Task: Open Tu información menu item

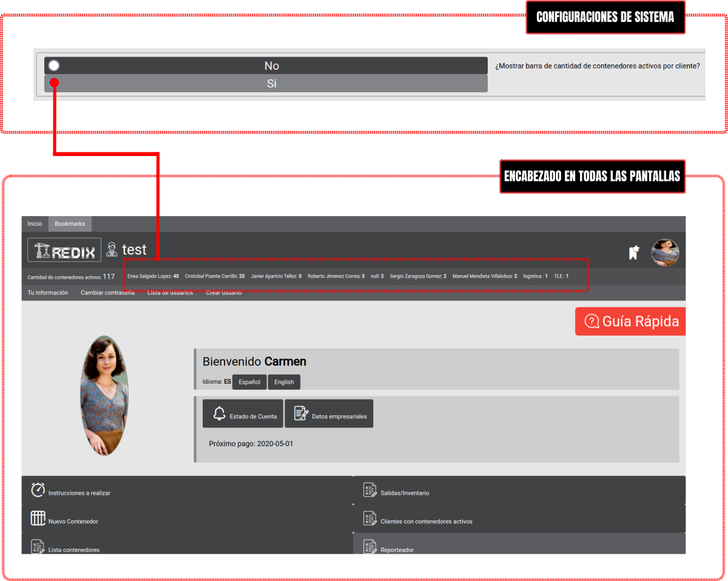Action: tap(48, 293)
